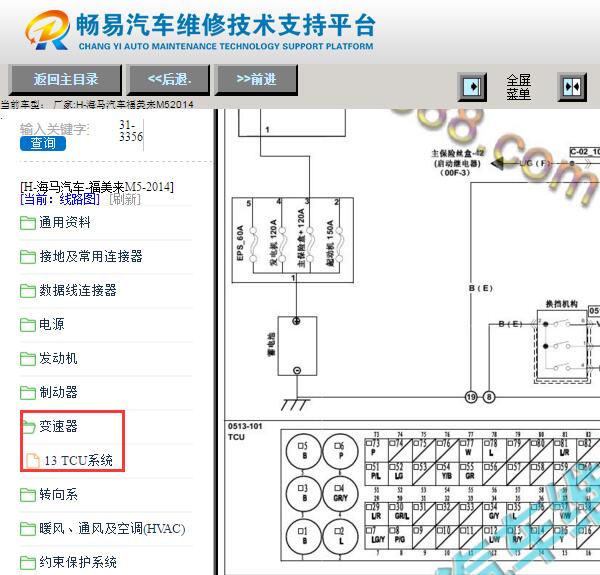Image resolution: width=600 pixels, height=575 pixels.
Task: Click folder icon beside 接地及常用连接器
Action: click(x=28, y=257)
